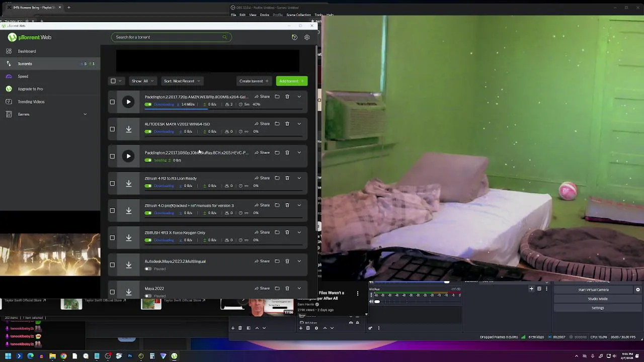Expand Paddington 1080p torrent details
Viewport: 644px width, 362px height.
299,152
